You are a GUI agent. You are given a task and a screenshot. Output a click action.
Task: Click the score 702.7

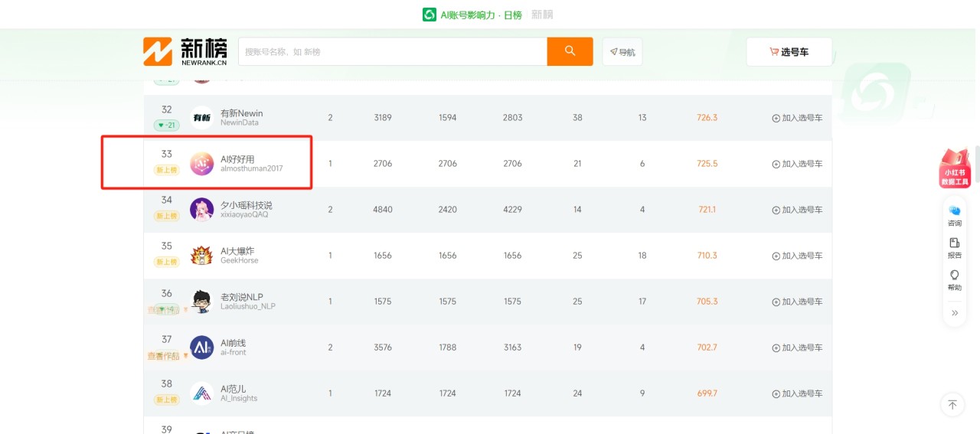click(x=707, y=348)
